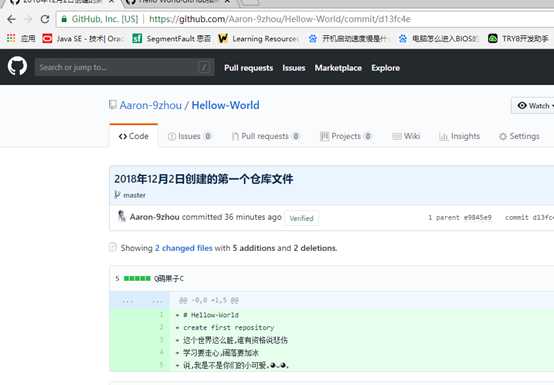The height and width of the screenshot is (385, 554).
Task: Open Marketplace in top navigation
Action: 338,68
